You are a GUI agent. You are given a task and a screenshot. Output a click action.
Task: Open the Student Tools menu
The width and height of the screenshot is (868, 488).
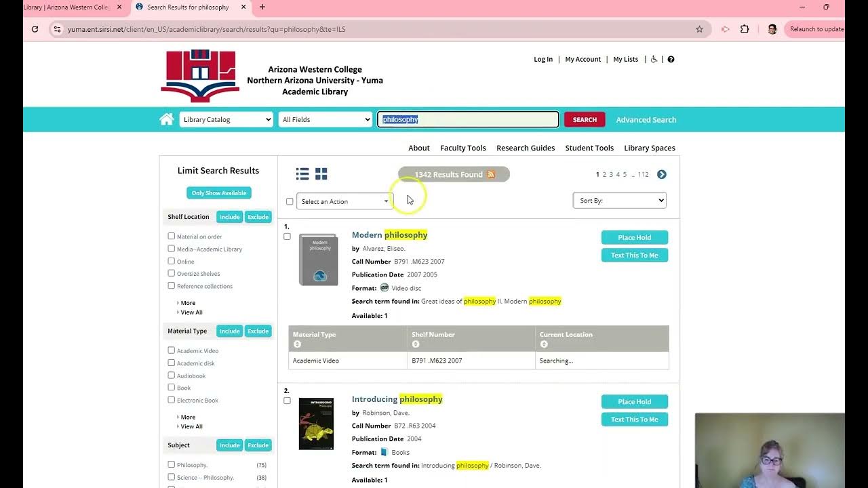pos(589,148)
